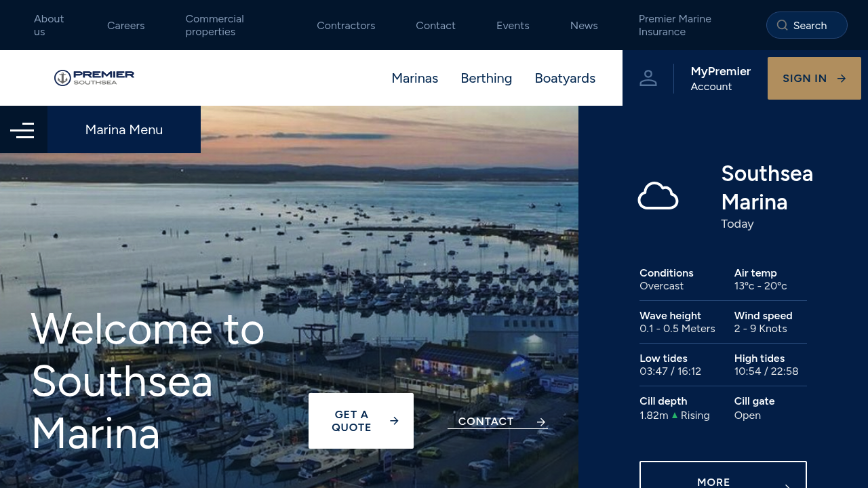Open Contractors page
The image size is (868, 488).
(x=346, y=25)
